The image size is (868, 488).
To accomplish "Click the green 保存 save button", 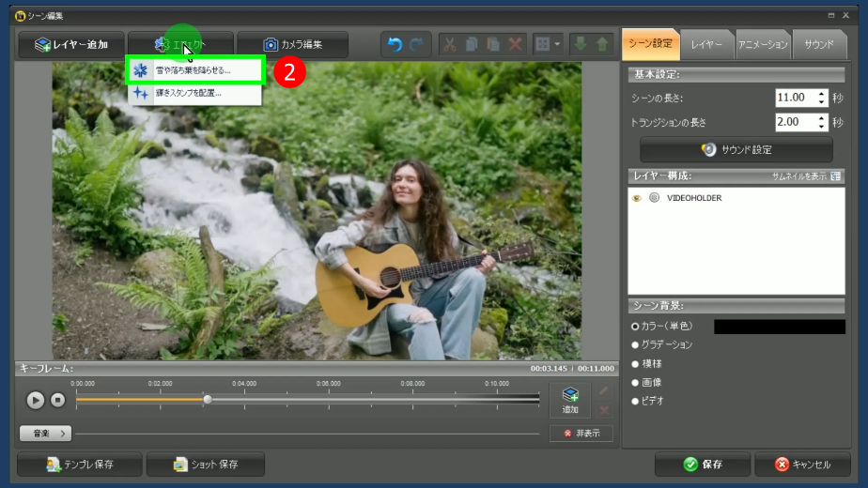I will pos(702,465).
